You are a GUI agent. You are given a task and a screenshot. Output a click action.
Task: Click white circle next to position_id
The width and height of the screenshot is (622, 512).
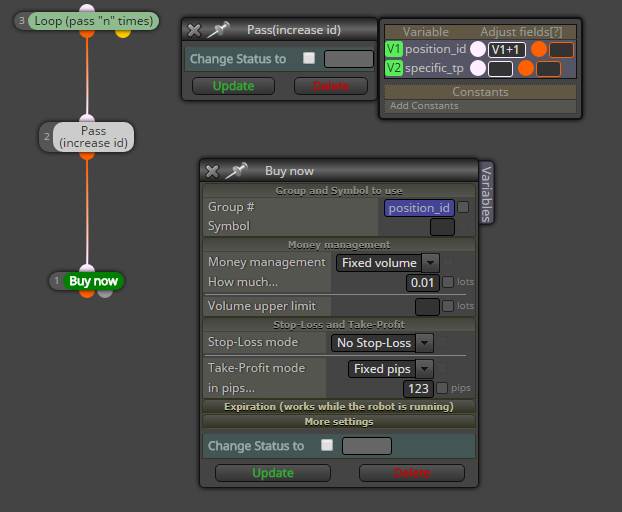(478, 49)
